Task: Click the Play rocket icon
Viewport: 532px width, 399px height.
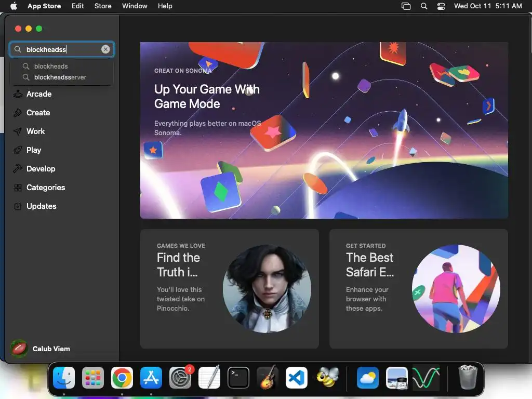Action: click(18, 150)
